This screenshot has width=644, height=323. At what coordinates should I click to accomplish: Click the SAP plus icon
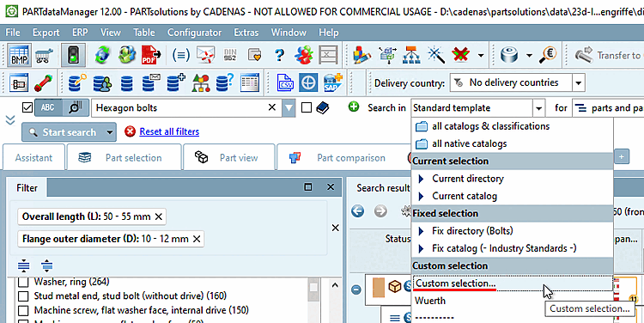click(332, 82)
